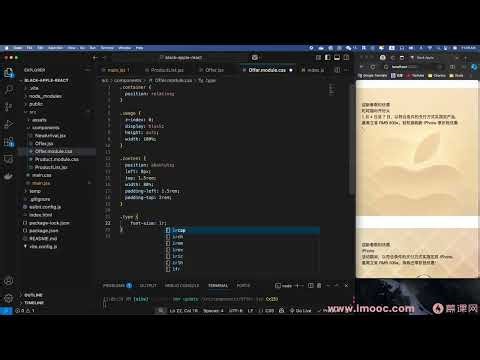
Task: Show errors and warnings in status bar
Action: click(x=25, y=311)
